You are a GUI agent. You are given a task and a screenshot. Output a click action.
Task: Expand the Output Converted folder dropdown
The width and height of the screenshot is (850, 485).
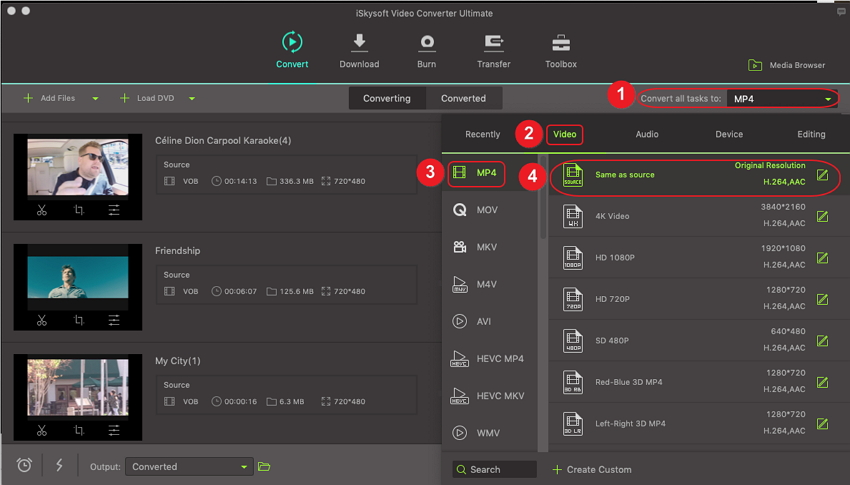point(244,467)
